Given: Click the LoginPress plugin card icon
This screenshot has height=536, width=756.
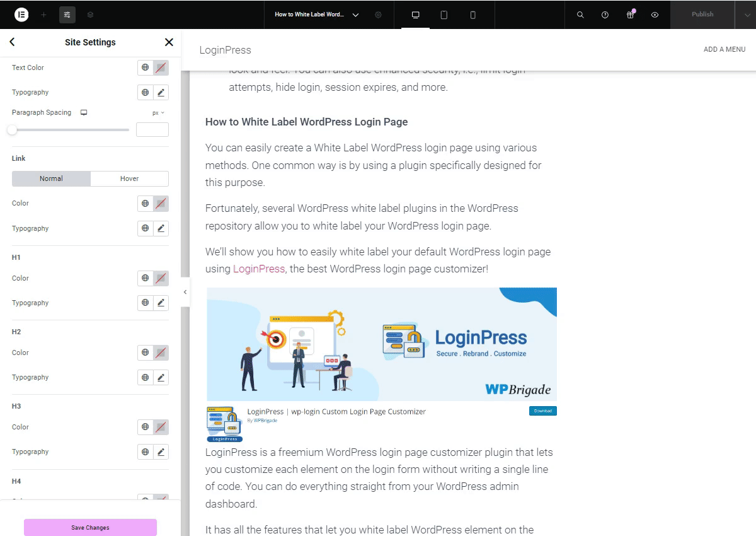Looking at the screenshot, I should click(x=225, y=424).
